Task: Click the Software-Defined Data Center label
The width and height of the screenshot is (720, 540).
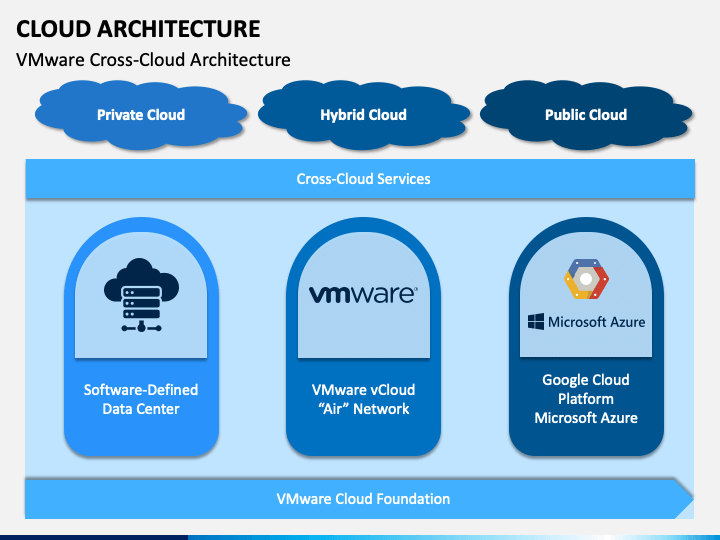Action: click(x=141, y=399)
